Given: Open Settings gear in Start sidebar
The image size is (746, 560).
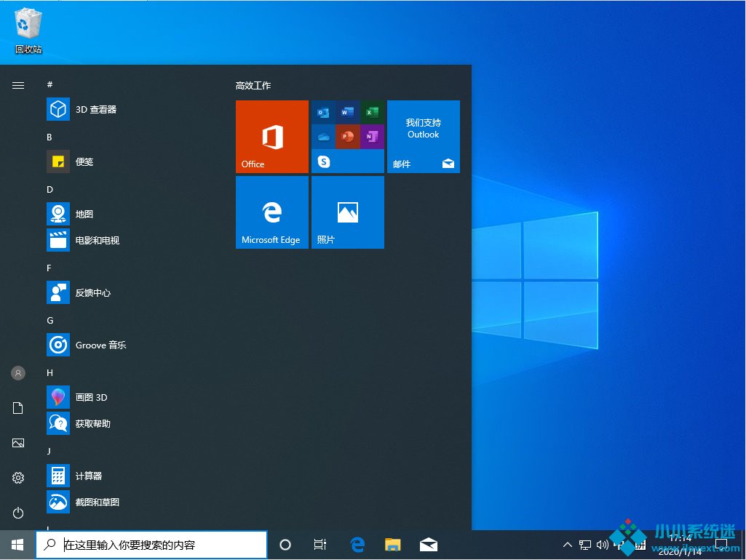Looking at the screenshot, I should pyautogui.click(x=18, y=478).
